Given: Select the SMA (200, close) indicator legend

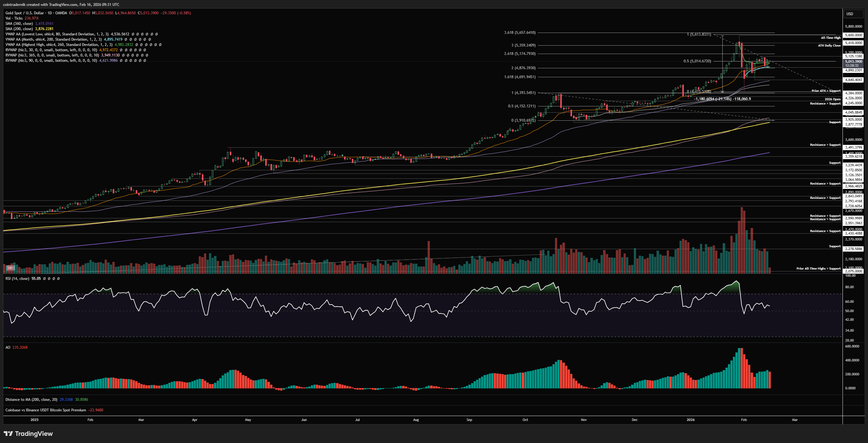Looking at the screenshot, I should click(x=19, y=29).
